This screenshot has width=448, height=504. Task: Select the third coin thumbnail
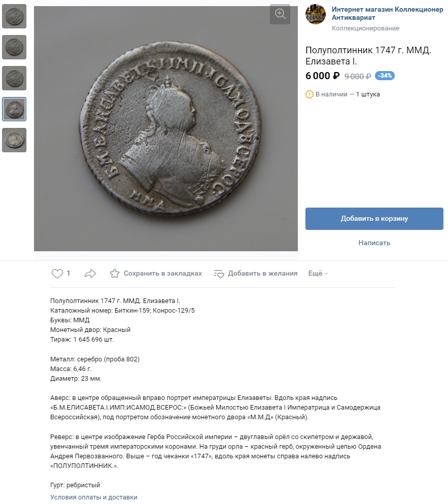click(x=14, y=78)
